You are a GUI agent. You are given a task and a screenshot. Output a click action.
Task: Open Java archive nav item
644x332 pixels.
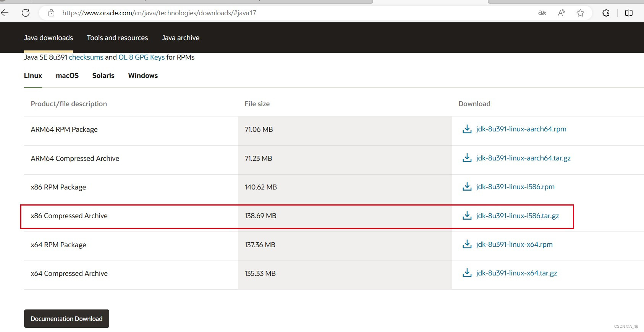click(x=181, y=38)
